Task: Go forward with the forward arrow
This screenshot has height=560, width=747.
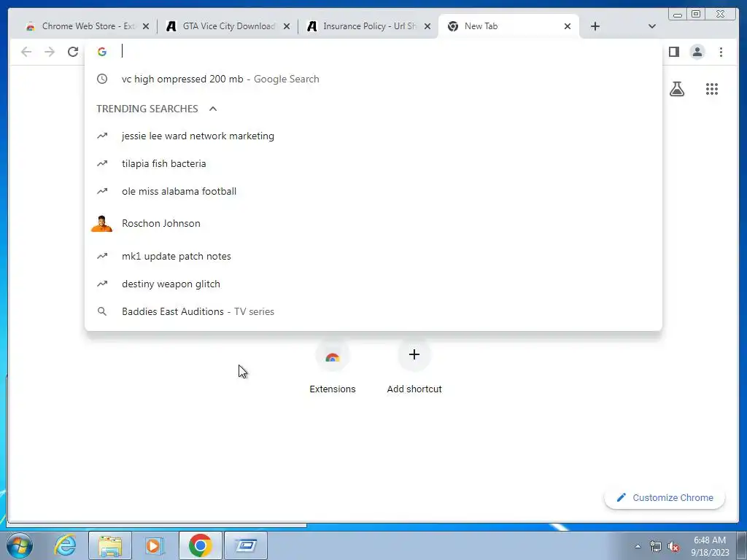Action: pyautogui.click(x=50, y=52)
